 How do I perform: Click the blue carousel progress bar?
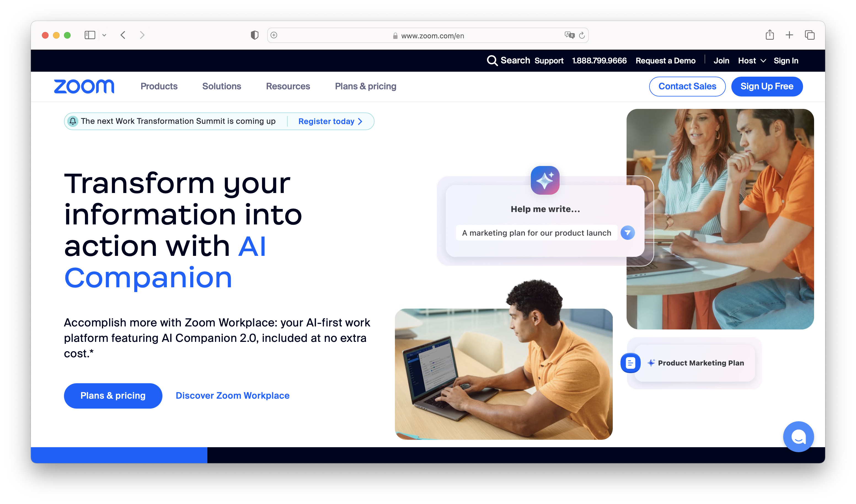pos(119,455)
